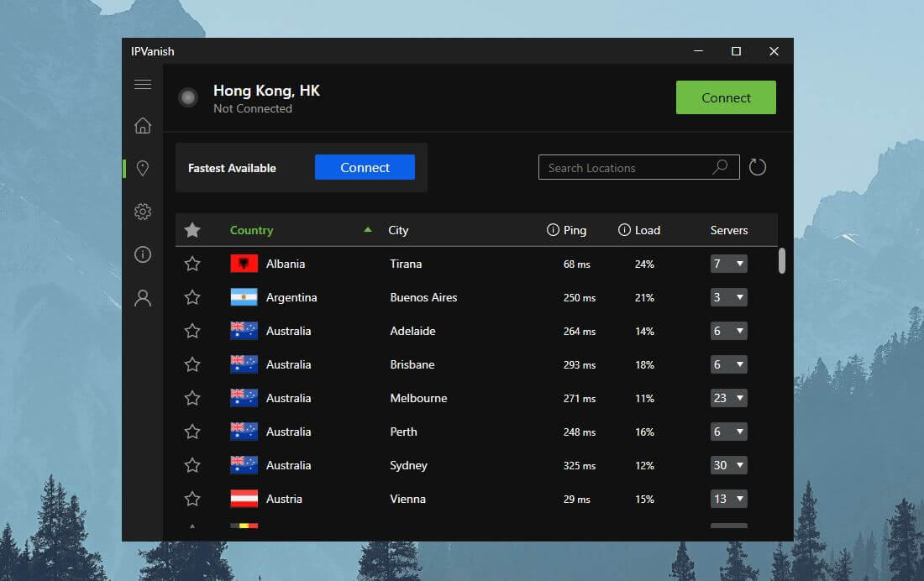Click the favorites star column header
This screenshot has height=581, width=924.
pos(192,230)
